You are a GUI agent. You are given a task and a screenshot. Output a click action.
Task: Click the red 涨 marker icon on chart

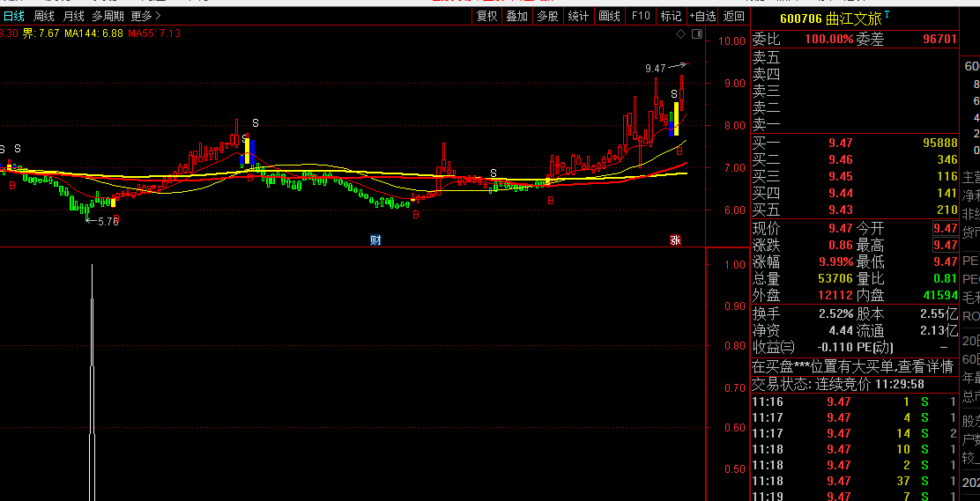pyautogui.click(x=675, y=239)
